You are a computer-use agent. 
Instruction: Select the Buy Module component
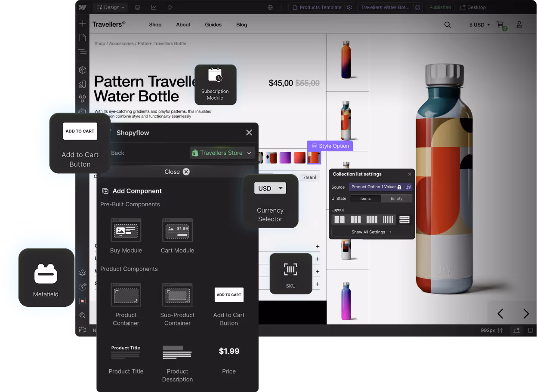coord(126,236)
